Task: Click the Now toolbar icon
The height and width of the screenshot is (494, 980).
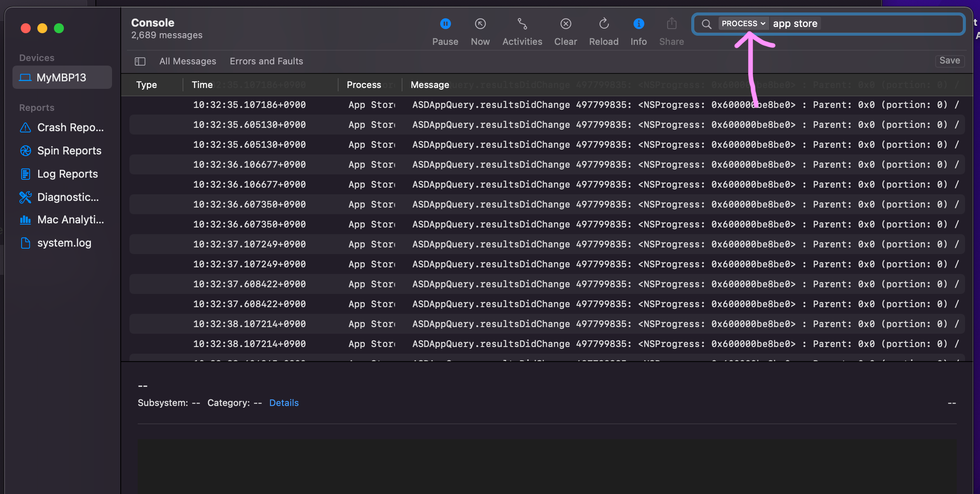Action: (x=480, y=24)
